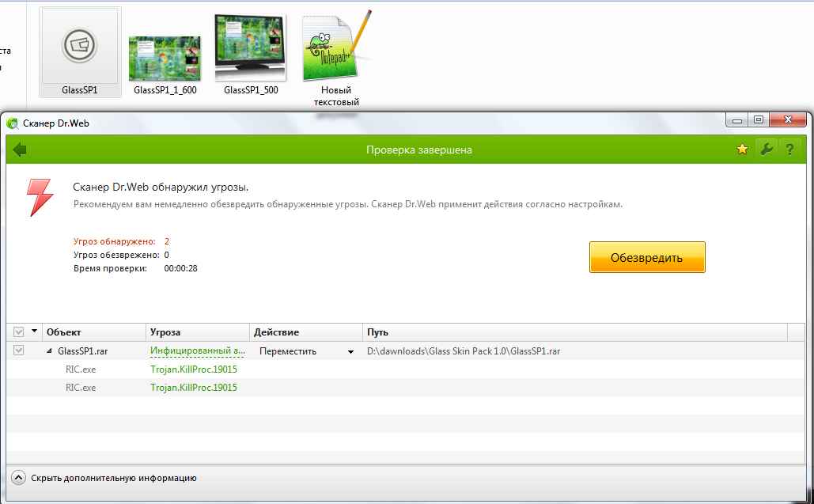Screen dimensions: 814x504
Task: Toggle the checkbox for the GlassSP1.rar row
Action: coord(19,351)
